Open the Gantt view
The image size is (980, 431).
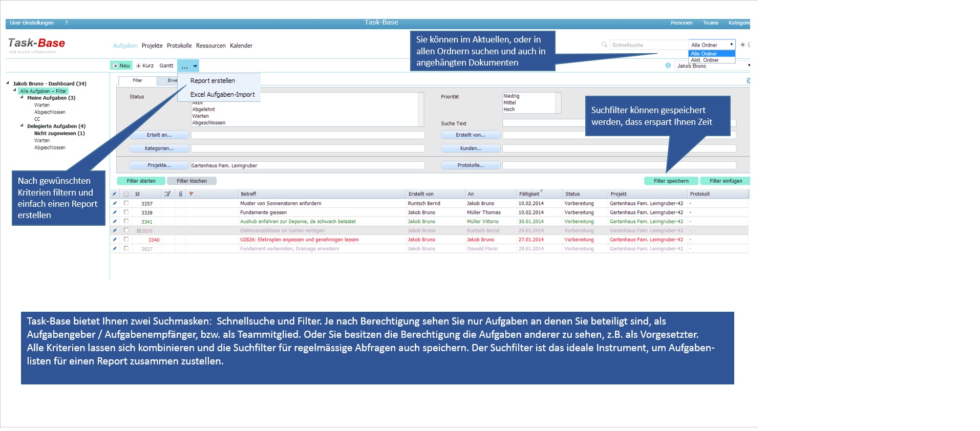coord(166,66)
